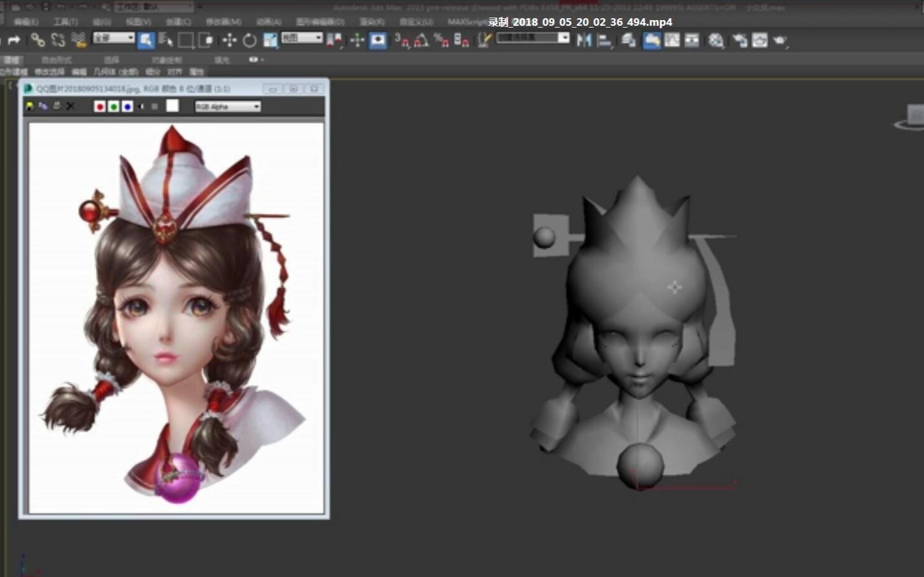924x577 pixels.
Task: Open the 渲染(R) menu
Action: [x=372, y=22]
